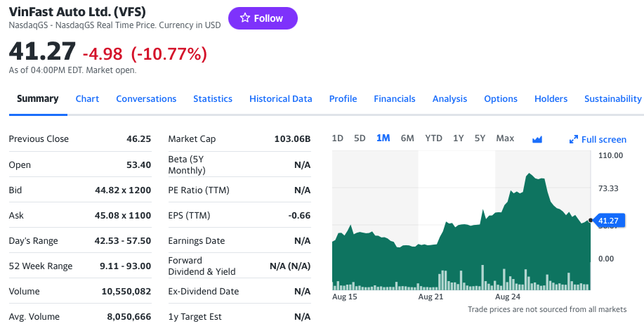The image size is (644, 331).
Task: Click the 110.00 y-axis label
Action: coord(610,155)
